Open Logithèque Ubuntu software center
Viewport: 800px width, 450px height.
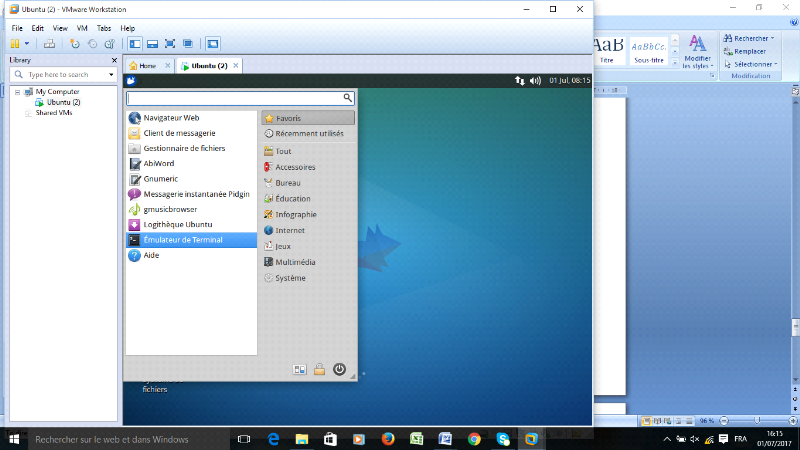click(x=177, y=225)
